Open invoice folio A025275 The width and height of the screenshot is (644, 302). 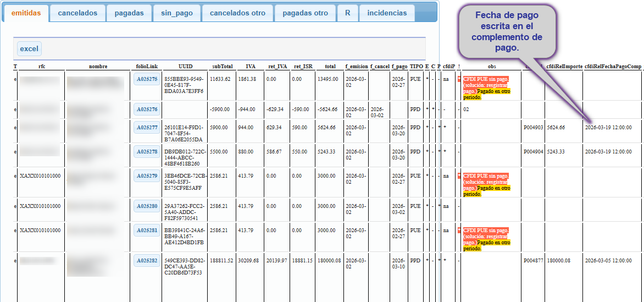[147, 79]
